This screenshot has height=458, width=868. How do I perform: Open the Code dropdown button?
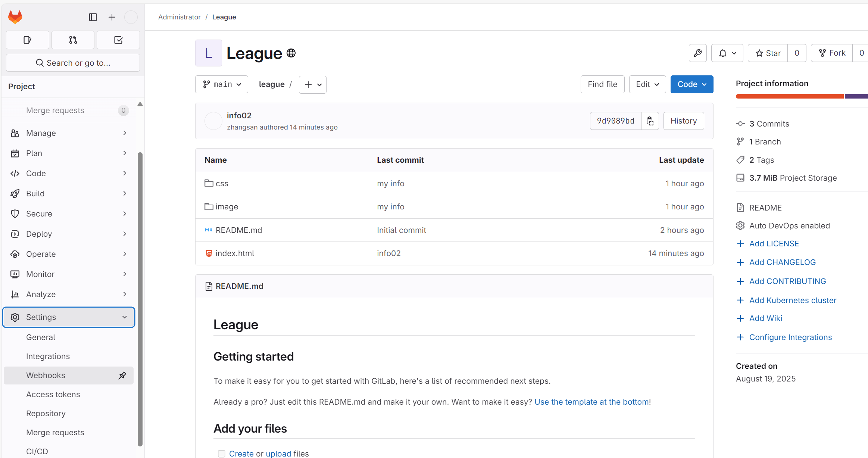click(692, 84)
